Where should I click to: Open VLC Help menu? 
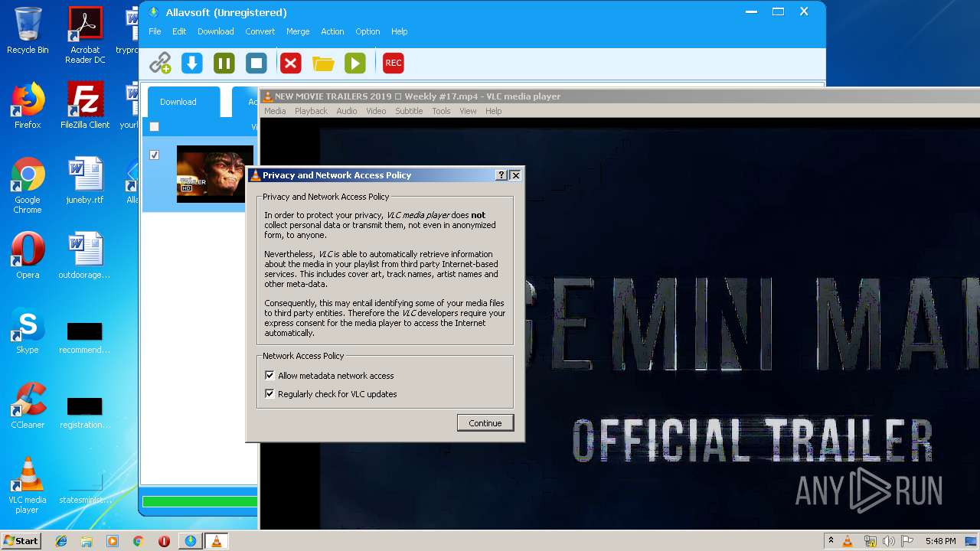[494, 111]
